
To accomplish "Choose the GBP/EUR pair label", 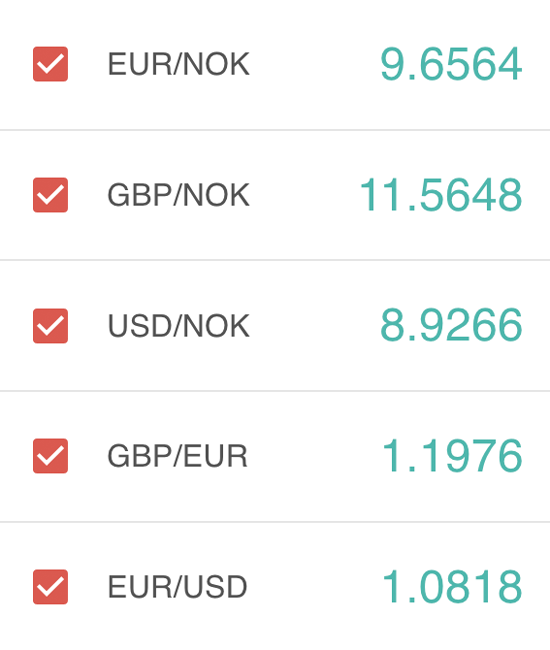I will pos(177,456).
